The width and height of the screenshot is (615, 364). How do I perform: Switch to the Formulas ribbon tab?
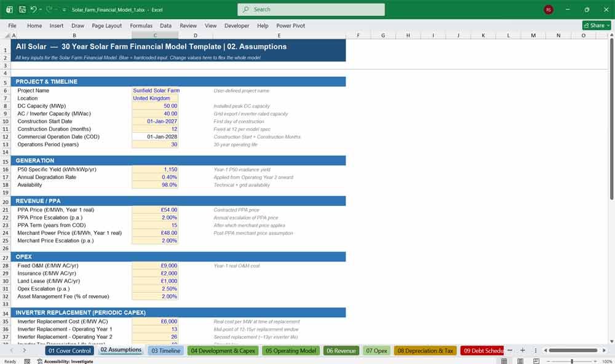point(141,25)
